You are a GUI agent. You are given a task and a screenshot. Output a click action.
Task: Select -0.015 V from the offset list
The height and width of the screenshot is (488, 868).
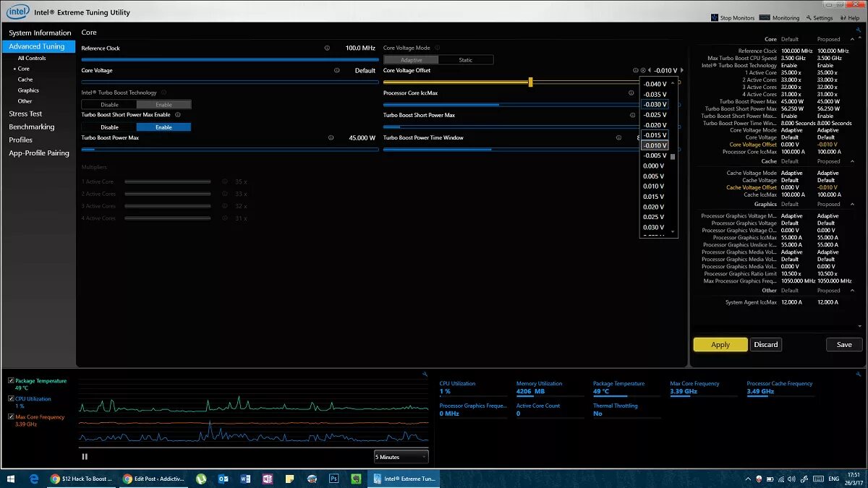tap(655, 135)
